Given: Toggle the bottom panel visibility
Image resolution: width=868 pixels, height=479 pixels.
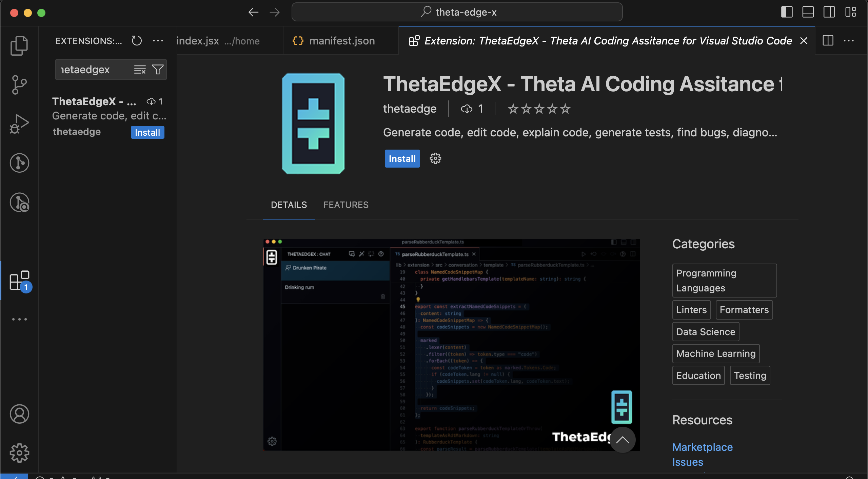Looking at the screenshot, I should pyautogui.click(x=808, y=12).
